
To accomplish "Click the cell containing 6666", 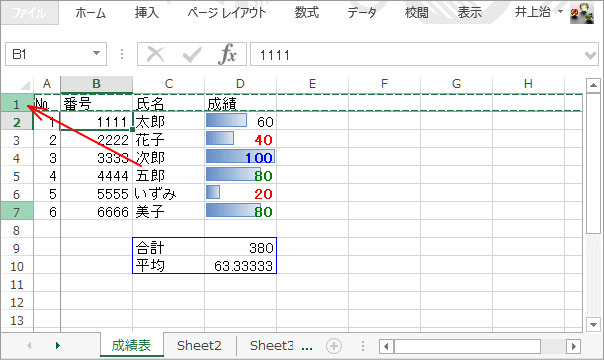I will point(96,212).
